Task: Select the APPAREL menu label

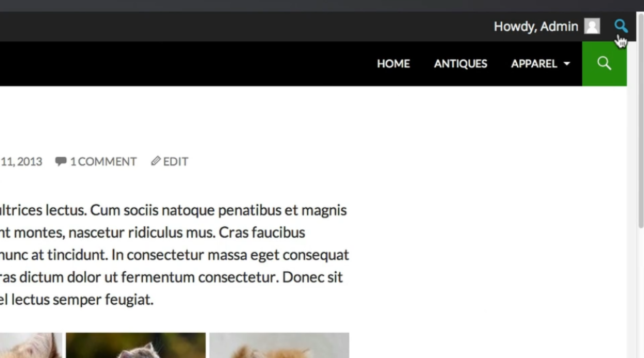Action: 534,64
